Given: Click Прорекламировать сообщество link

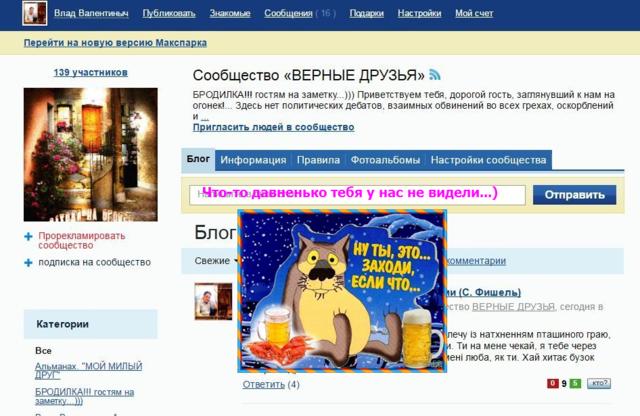Looking at the screenshot, I should [82, 240].
